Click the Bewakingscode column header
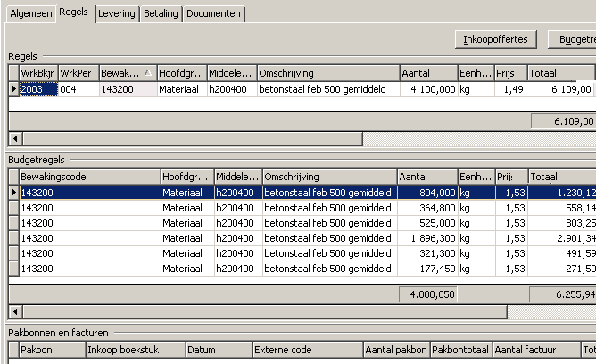The height and width of the screenshot is (364, 596). tap(90, 177)
